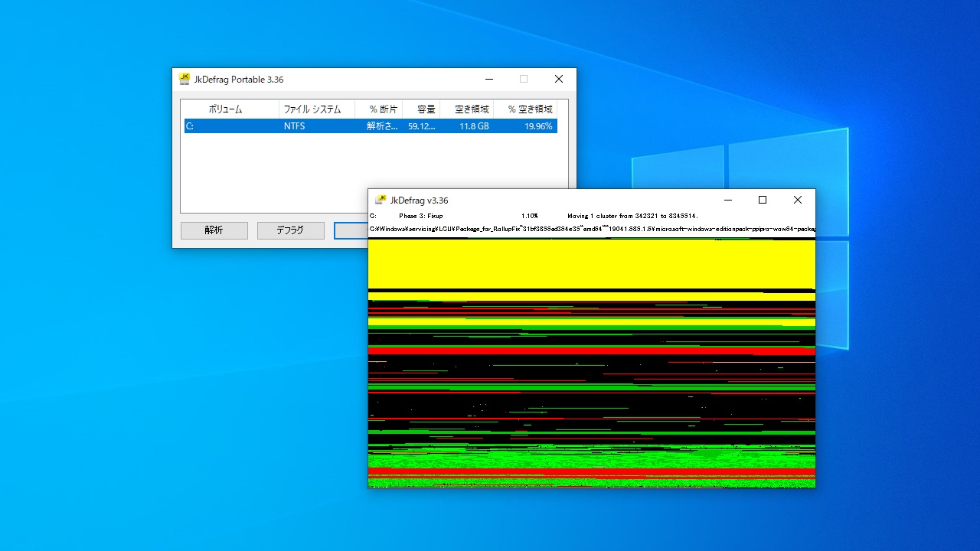
Task: Click the 解析さ... fragmentation cell
Action: [x=382, y=126]
